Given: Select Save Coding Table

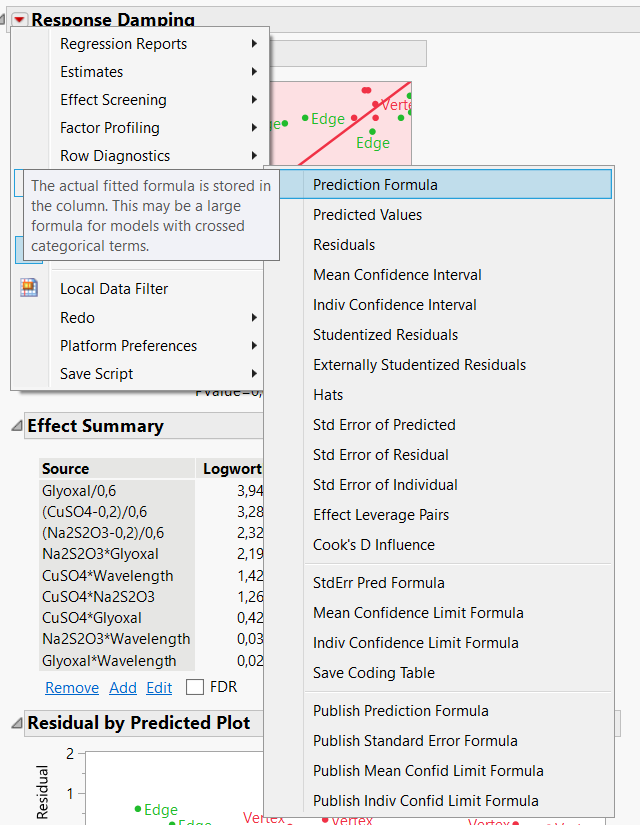Looking at the screenshot, I should pyautogui.click(x=373, y=673).
